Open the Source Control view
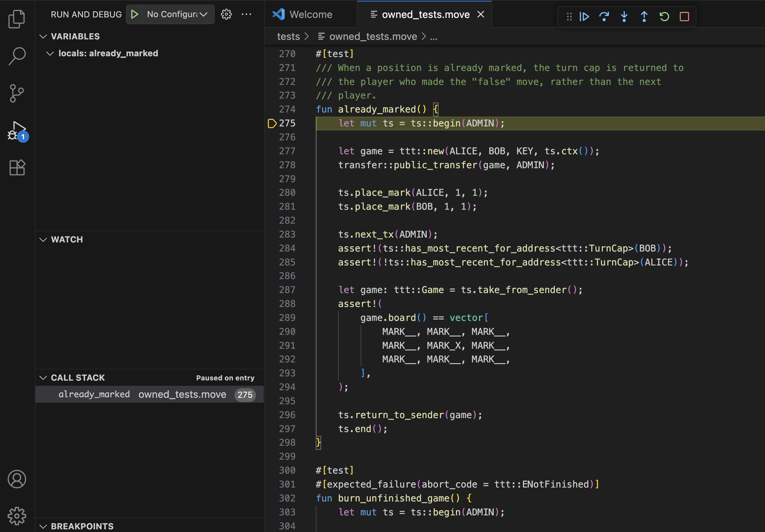This screenshot has width=765, height=532. [16, 93]
